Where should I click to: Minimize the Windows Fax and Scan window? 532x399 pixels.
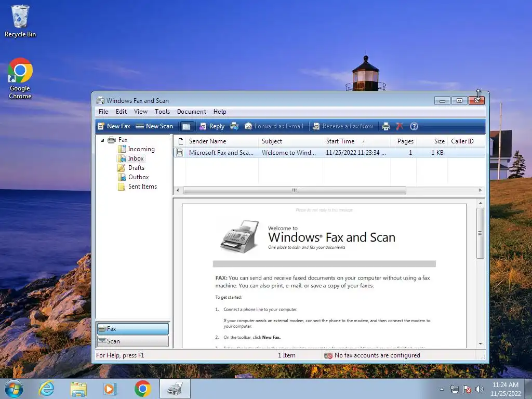tap(442, 100)
